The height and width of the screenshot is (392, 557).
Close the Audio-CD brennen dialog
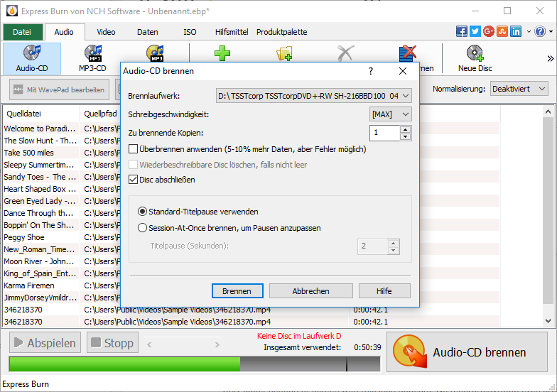click(402, 71)
